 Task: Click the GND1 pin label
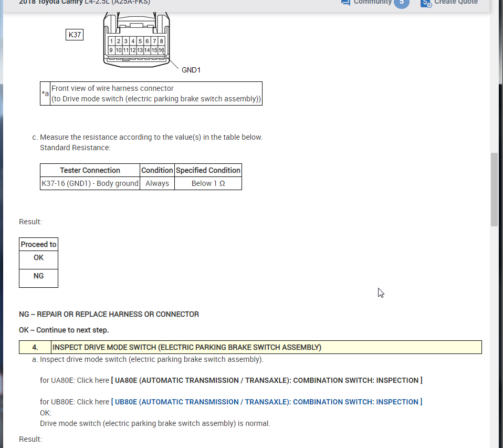191,70
